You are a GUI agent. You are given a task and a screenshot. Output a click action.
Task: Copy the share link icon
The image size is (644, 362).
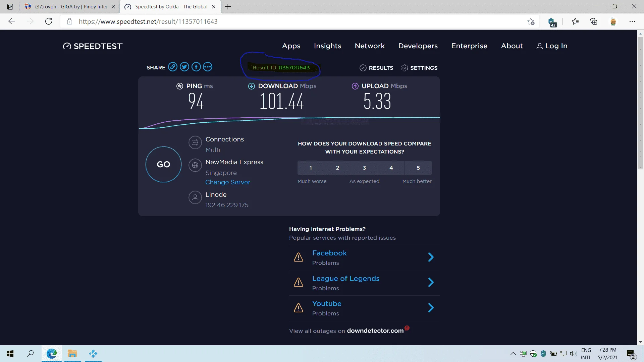pyautogui.click(x=173, y=67)
